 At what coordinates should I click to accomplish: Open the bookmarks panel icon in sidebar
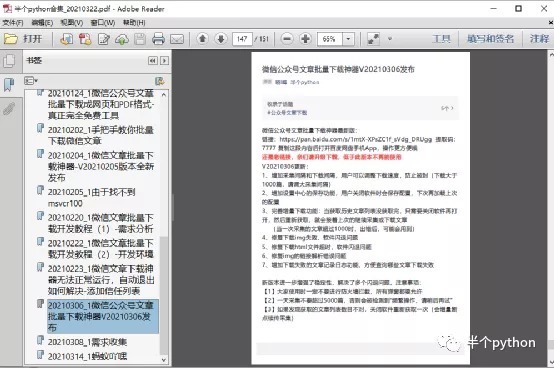point(9,85)
